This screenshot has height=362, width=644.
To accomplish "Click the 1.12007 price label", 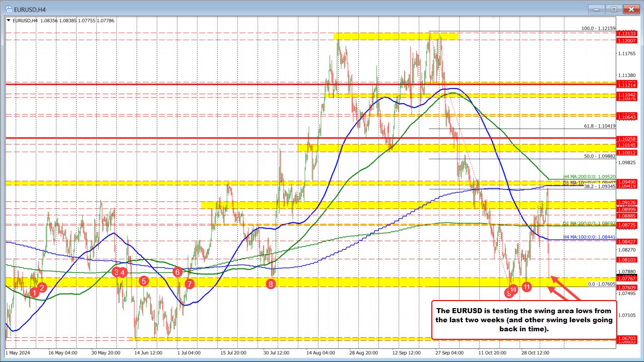I will 627,40.
